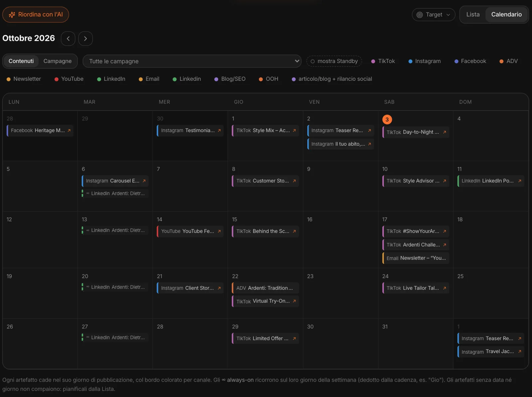
Task: Open the arrow link on Instagram Testimonia... item
Action: tap(219, 130)
